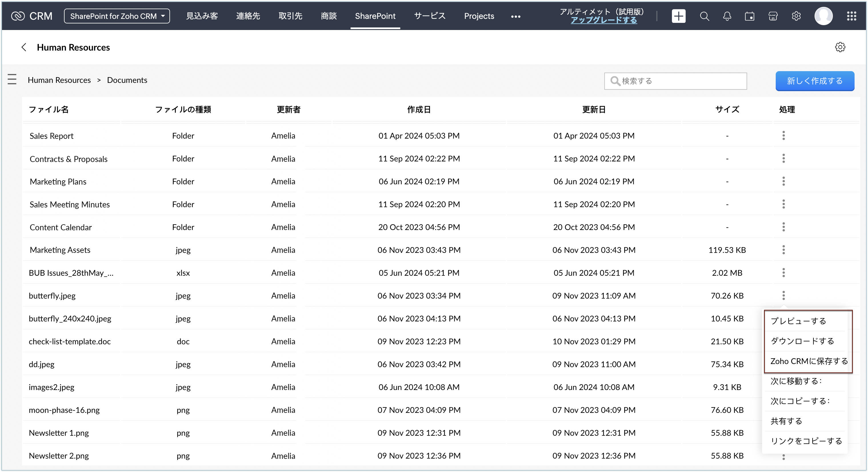Open actions menu for Marketing Assets row
Viewport: 868px width, 472px height.
coord(783,250)
